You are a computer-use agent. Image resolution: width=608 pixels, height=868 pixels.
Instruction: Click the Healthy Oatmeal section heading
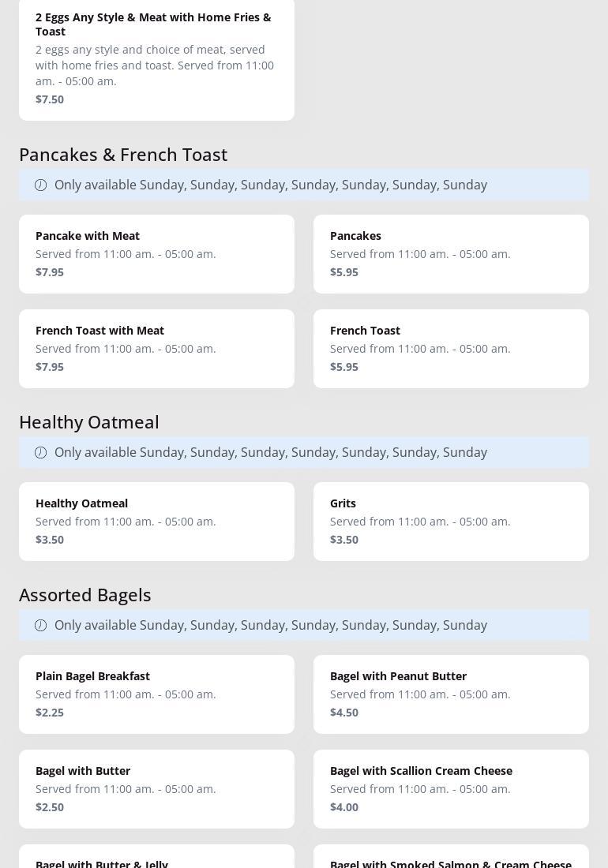(x=89, y=422)
